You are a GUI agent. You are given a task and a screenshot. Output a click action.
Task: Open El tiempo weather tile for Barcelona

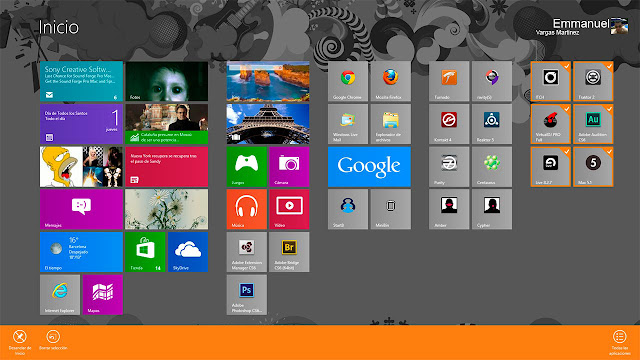coord(81,252)
